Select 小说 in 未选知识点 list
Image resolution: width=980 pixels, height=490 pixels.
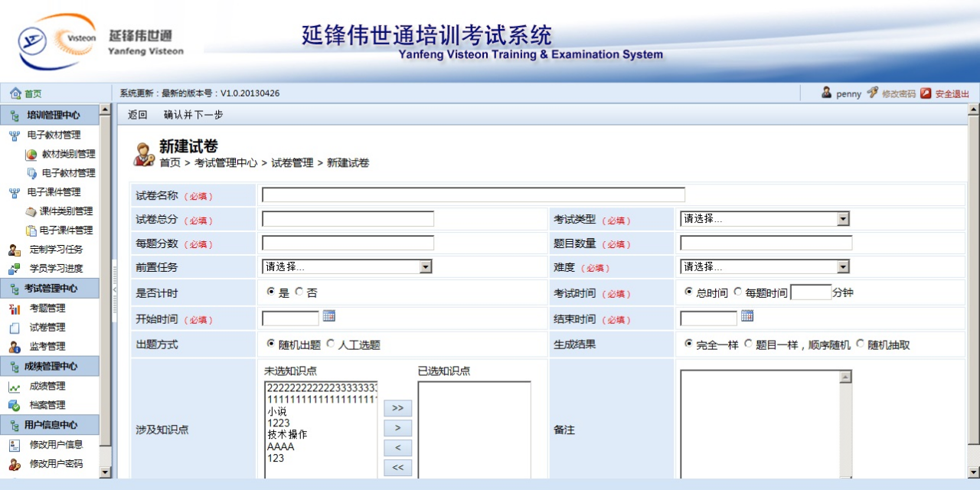[x=276, y=412]
